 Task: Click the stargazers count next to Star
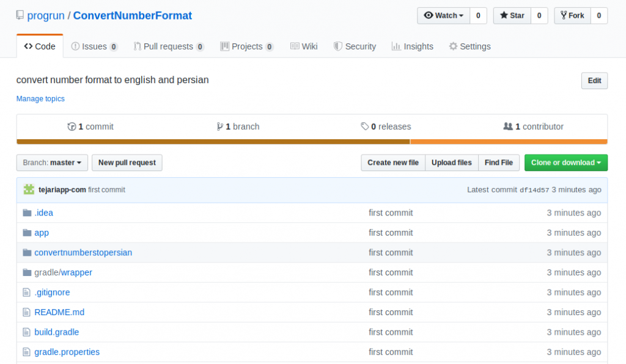[x=539, y=15]
